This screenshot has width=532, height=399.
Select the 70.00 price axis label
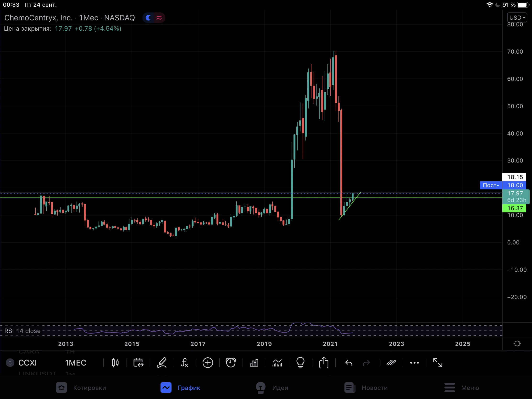515,51
